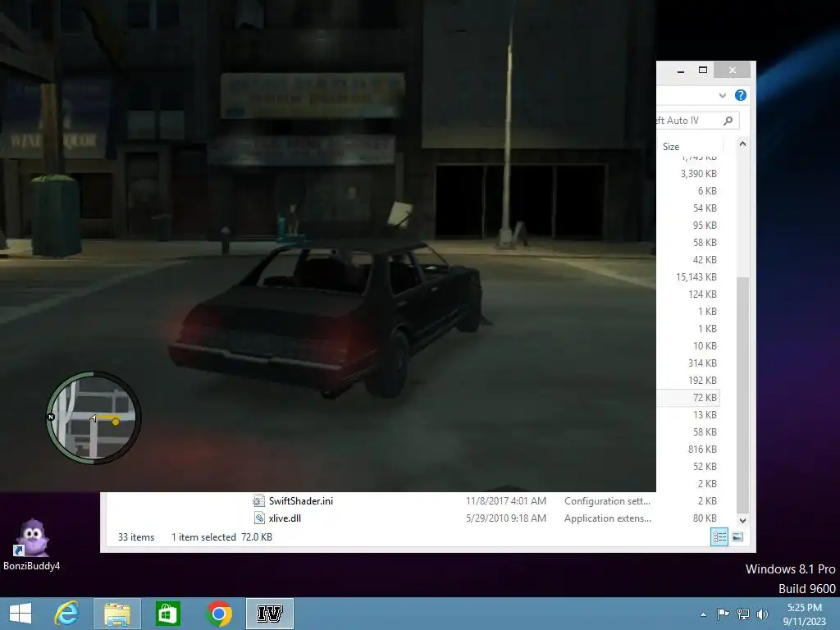Click the 314 KB size cell

702,363
